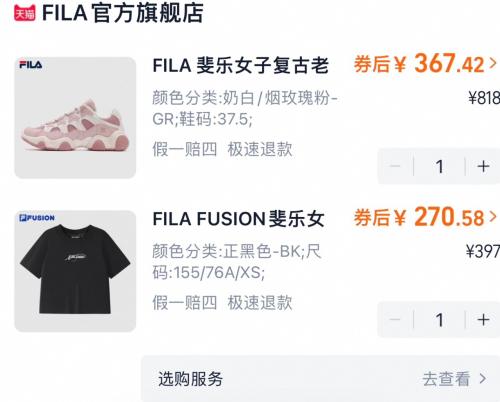Screen dimensions: 500x402
Task: Change the t-shirt 正黑色-BK size XS selection
Action: point(237,262)
